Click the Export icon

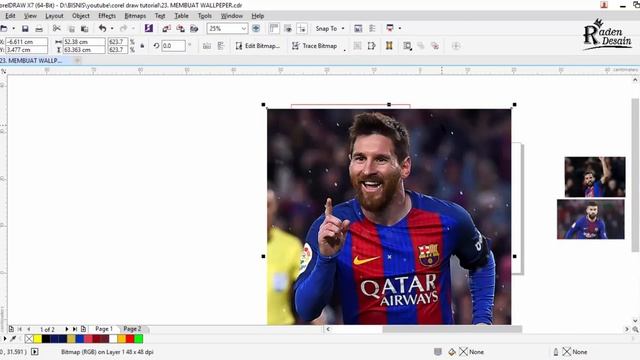point(180,29)
